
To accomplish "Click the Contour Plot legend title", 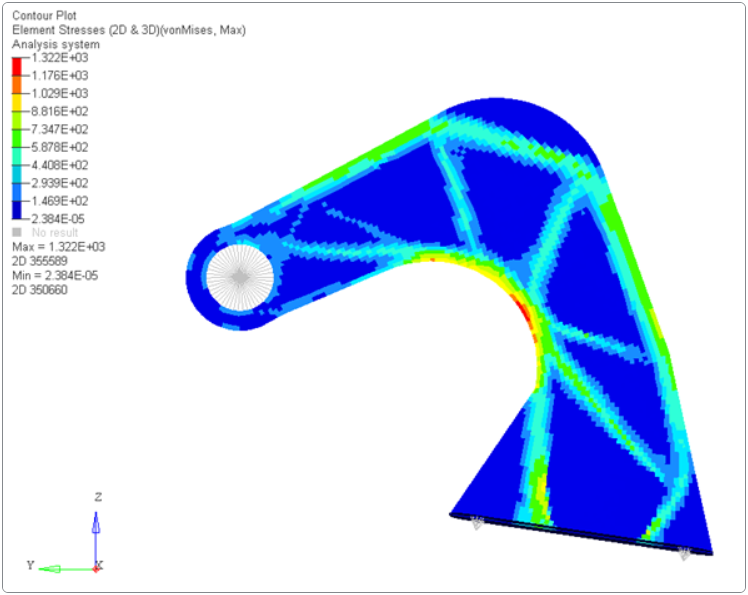I will (x=43, y=16).
